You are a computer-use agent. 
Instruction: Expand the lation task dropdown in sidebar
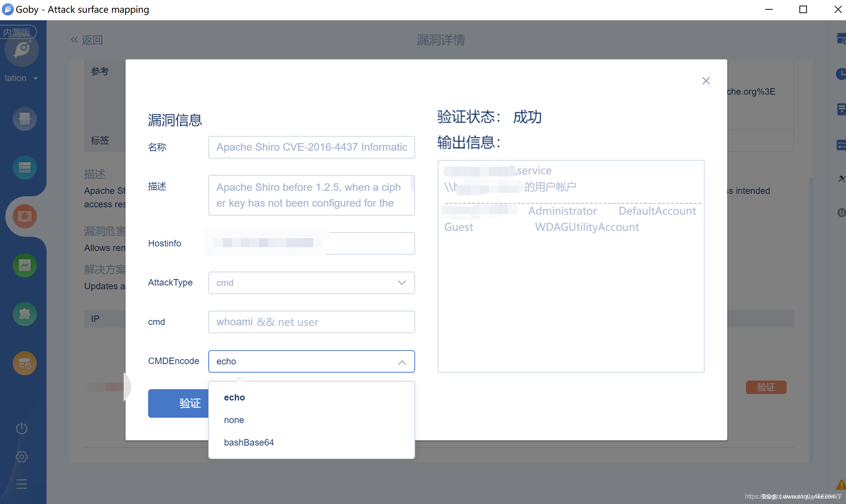pos(22,78)
